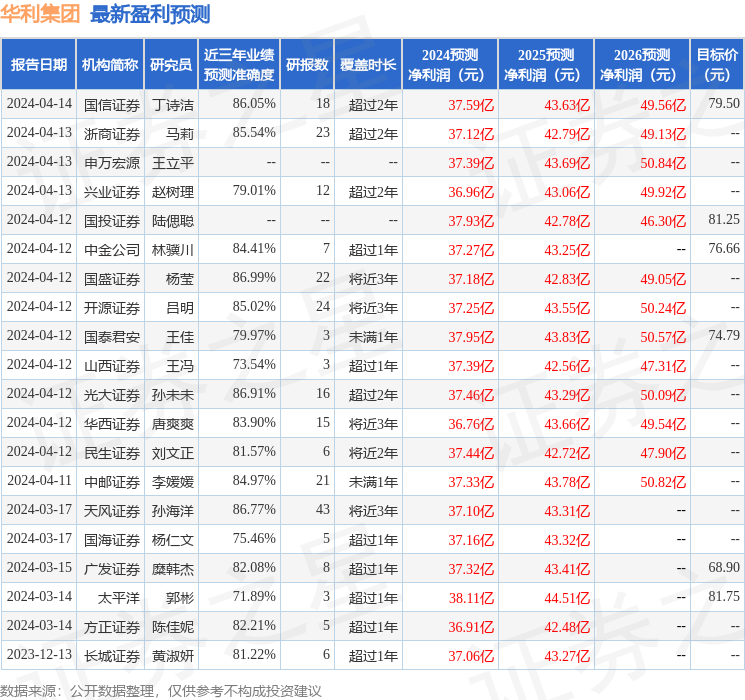Click the 最新盈利预测 heading
This screenshot has width=745, height=700.
[150, 14]
